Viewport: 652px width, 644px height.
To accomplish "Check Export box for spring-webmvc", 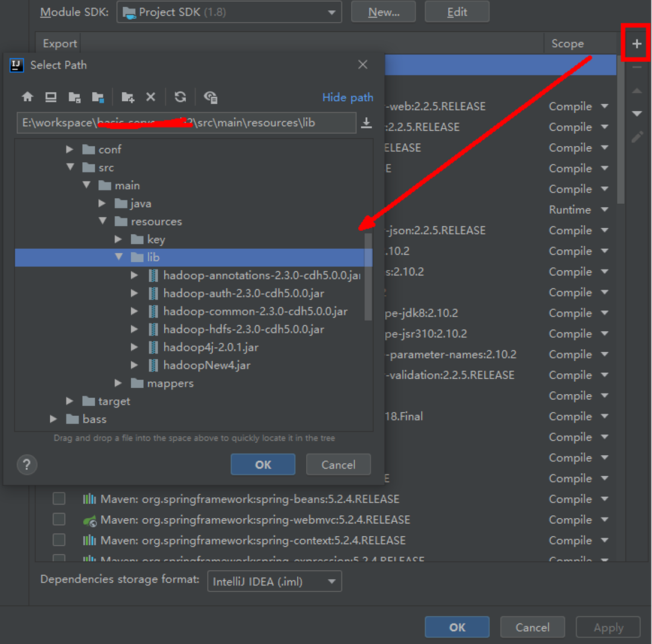I will [59, 519].
